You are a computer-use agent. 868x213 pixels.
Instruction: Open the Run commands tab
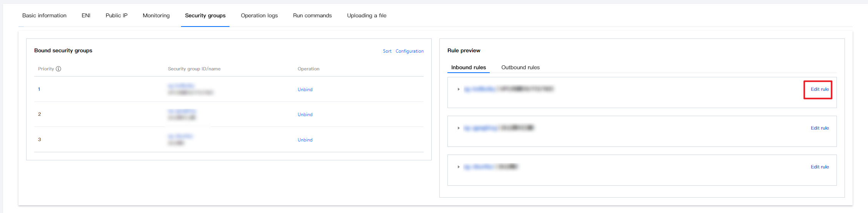312,15
